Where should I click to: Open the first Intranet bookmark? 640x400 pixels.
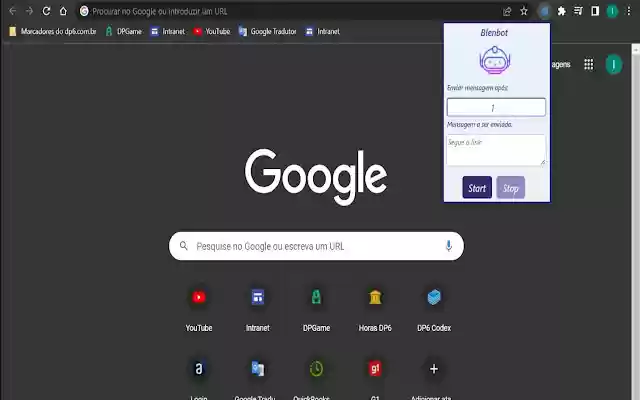click(x=168, y=31)
